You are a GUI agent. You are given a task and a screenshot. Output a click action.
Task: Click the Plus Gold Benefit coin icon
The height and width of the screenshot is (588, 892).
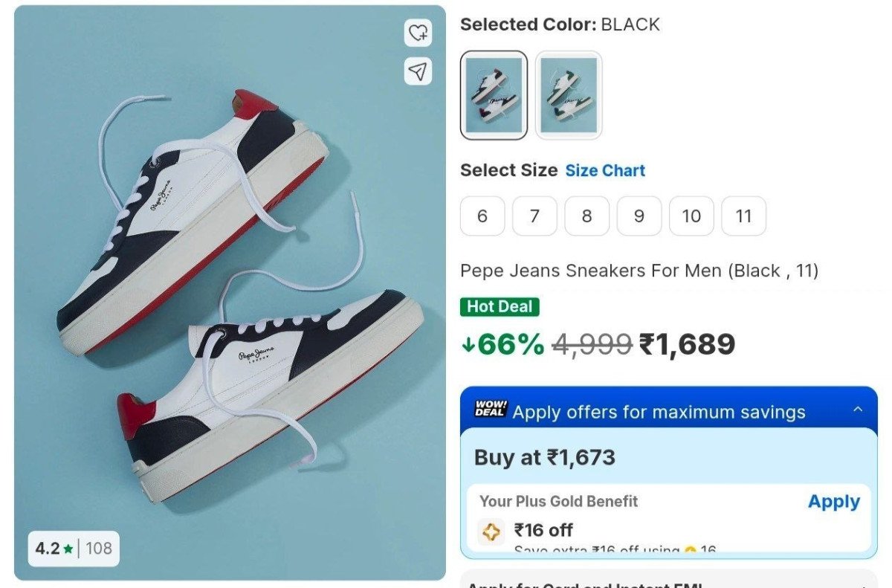(491, 532)
